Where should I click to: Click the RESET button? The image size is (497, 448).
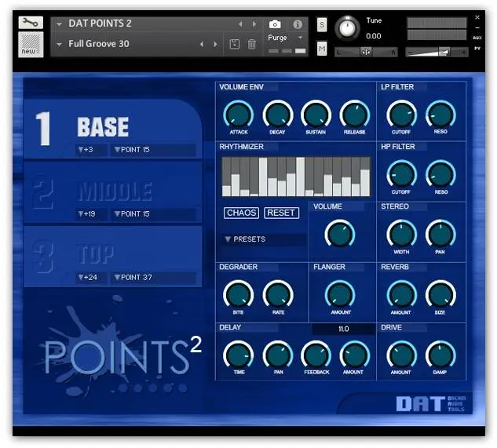tap(281, 213)
